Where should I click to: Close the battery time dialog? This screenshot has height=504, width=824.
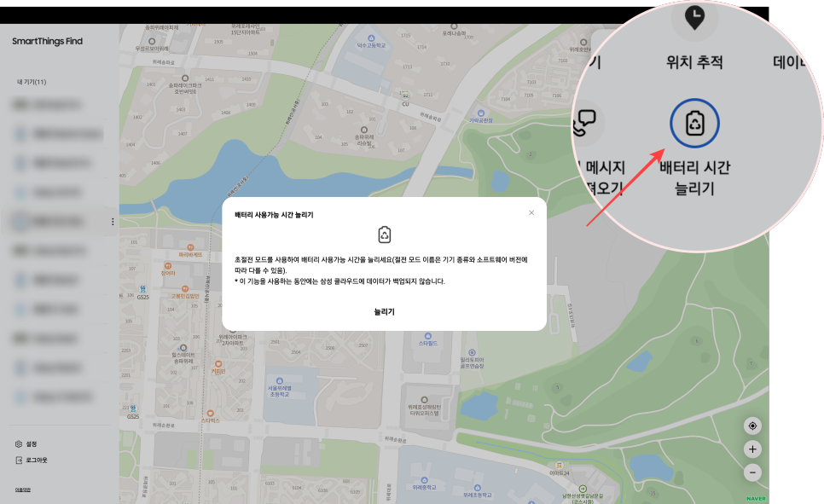(531, 213)
